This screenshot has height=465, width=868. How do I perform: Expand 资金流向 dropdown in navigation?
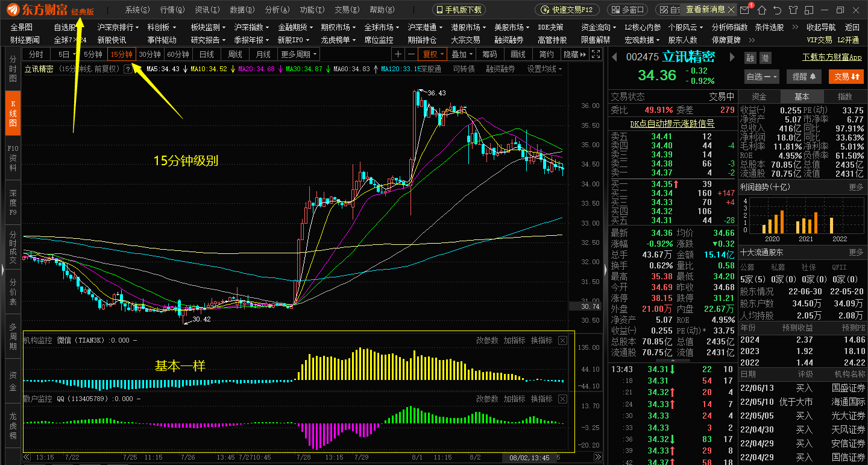599,28
